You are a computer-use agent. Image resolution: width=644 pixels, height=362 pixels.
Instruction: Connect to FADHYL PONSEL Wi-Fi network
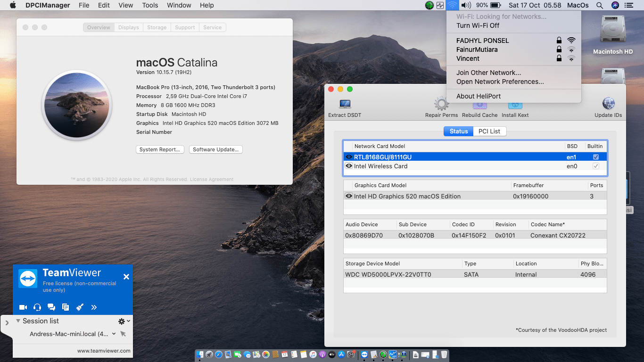pos(514,41)
